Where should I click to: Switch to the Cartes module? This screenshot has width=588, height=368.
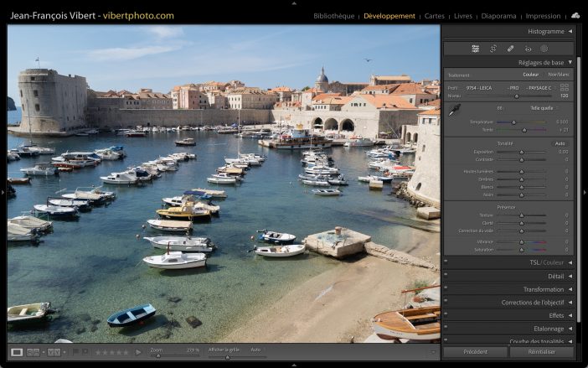pos(435,16)
